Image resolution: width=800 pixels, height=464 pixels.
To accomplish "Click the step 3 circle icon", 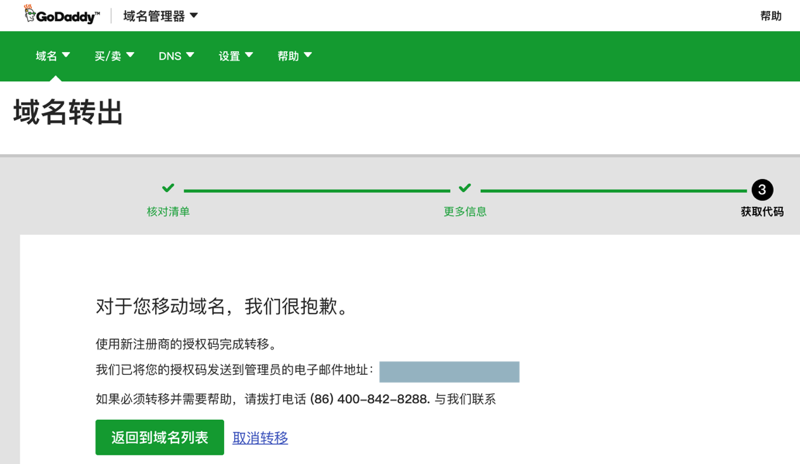I will [x=762, y=190].
